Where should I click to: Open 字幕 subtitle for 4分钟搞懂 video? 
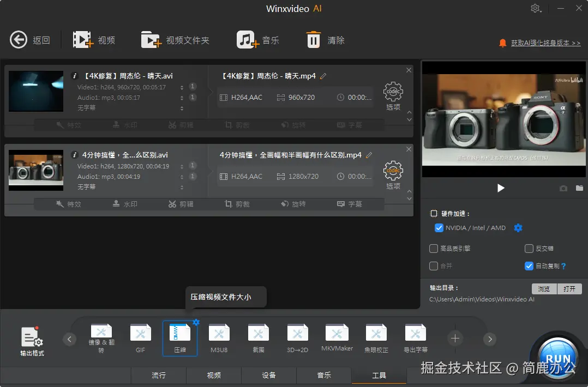(x=350, y=204)
